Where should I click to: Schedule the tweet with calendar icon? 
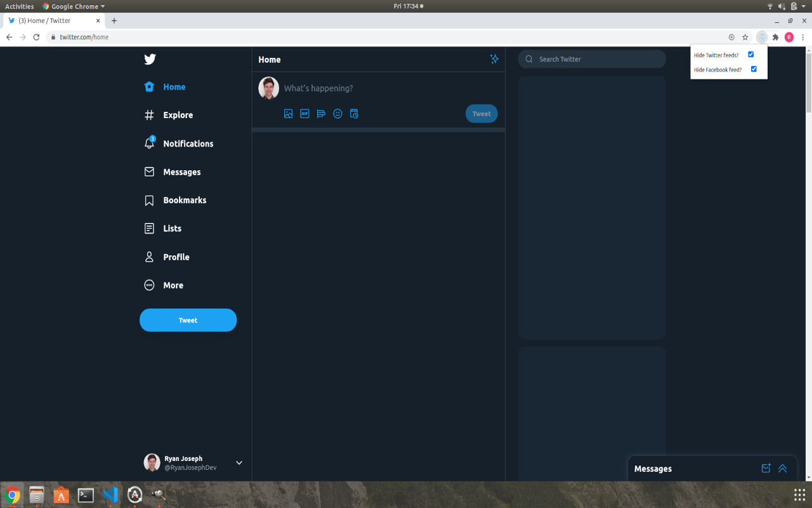tap(354, 114)
